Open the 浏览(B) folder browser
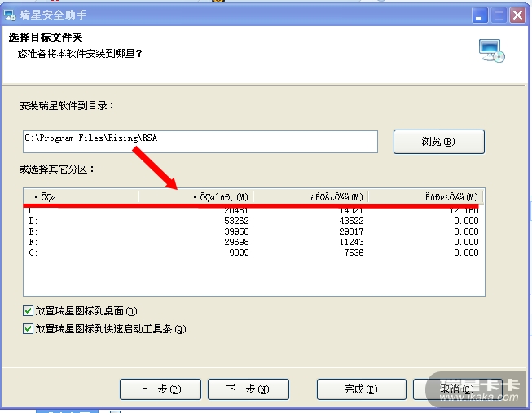This screenshot has width=532, height=413. [x=438, y=142]
